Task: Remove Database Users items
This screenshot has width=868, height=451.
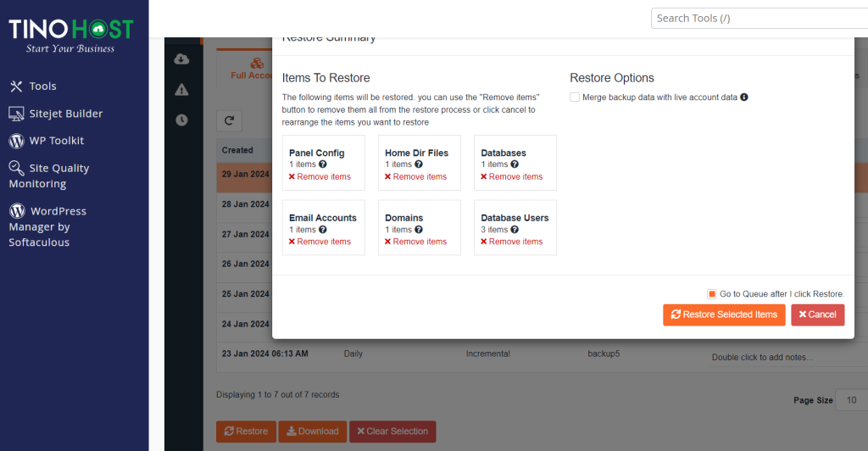Action: click(511, 242)
